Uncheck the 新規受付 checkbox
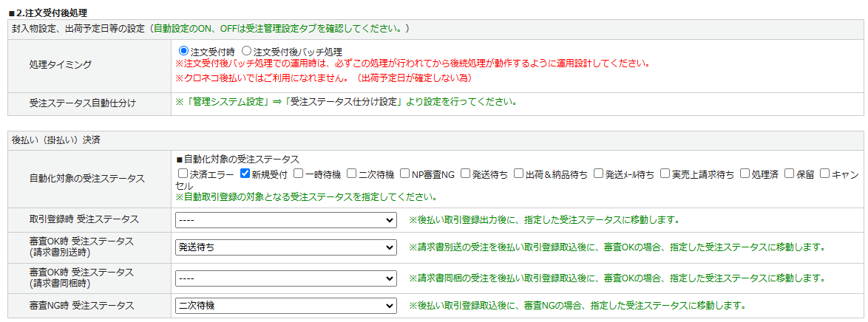This screenshot has width=868, height=322. coord(245,174)
